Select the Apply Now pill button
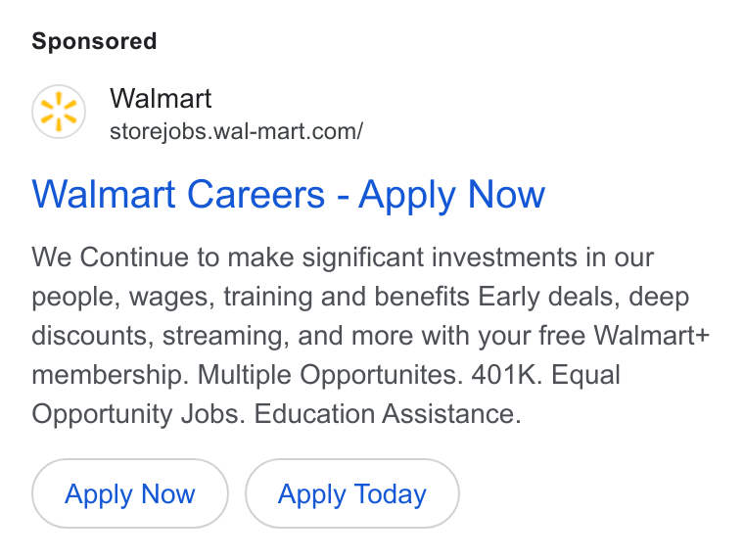Screen dimensions: 744x560 pos(130,493)
